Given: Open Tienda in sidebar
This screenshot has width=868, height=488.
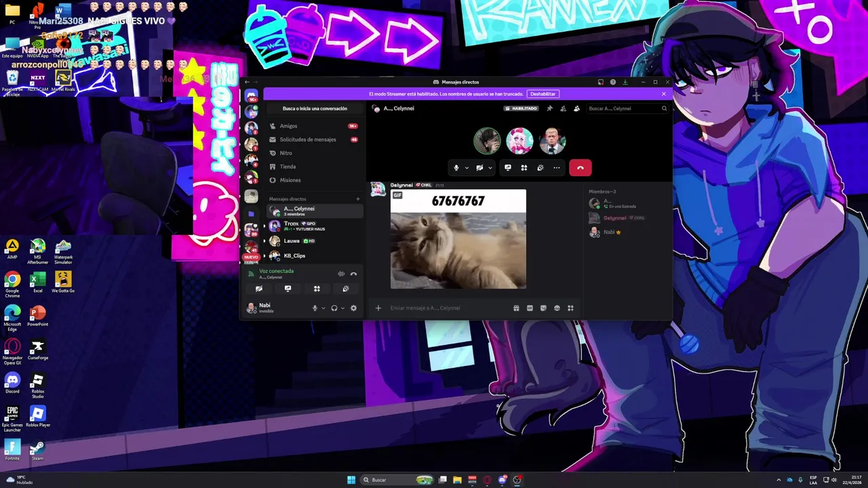Looking at the screenshot, I should tap(313, 167).
